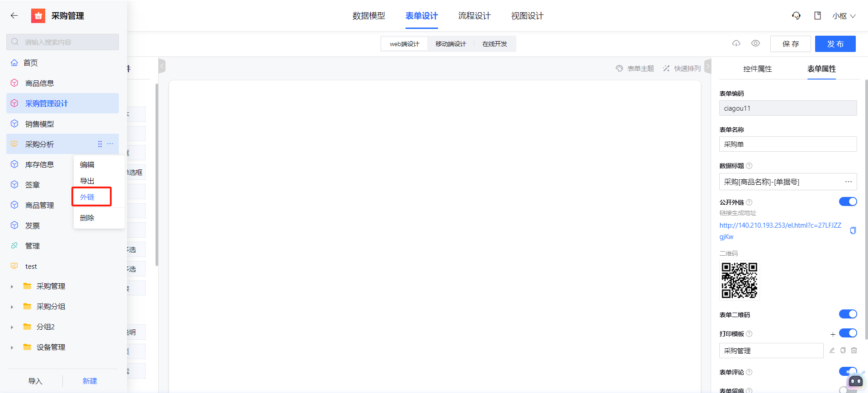
Task: Switch to the 数据模型 tab
Action: (369, 16)
